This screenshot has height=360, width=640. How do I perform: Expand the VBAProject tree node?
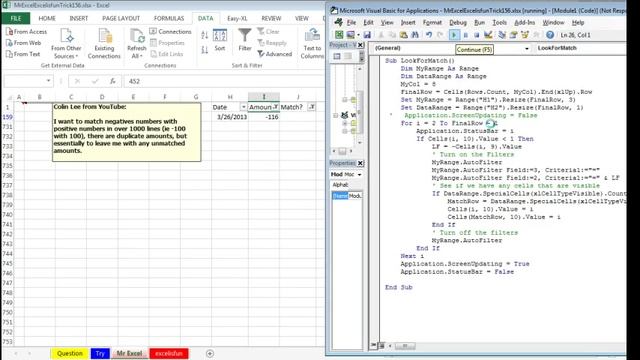(336, 116)
